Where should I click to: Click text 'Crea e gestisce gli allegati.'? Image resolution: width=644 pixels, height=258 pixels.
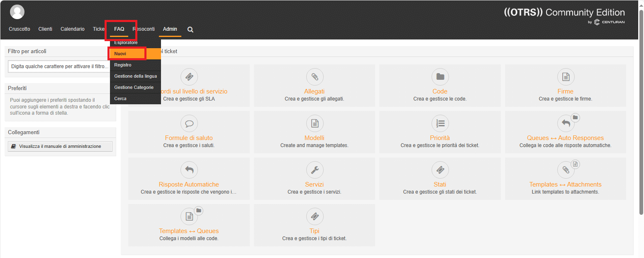(315, 99)
